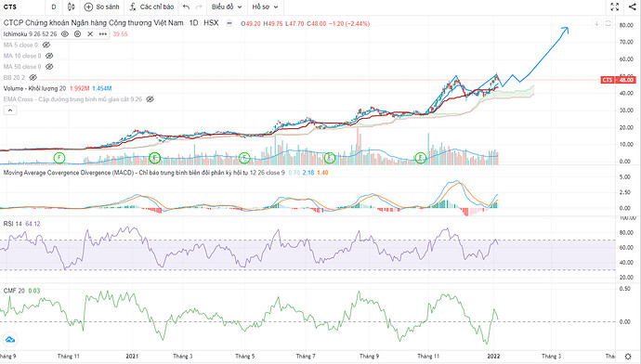The image size is (641, 364).
Task: Click the F event marker before Tháng 9
Action: pyautogui.click(x=330, y=157)
